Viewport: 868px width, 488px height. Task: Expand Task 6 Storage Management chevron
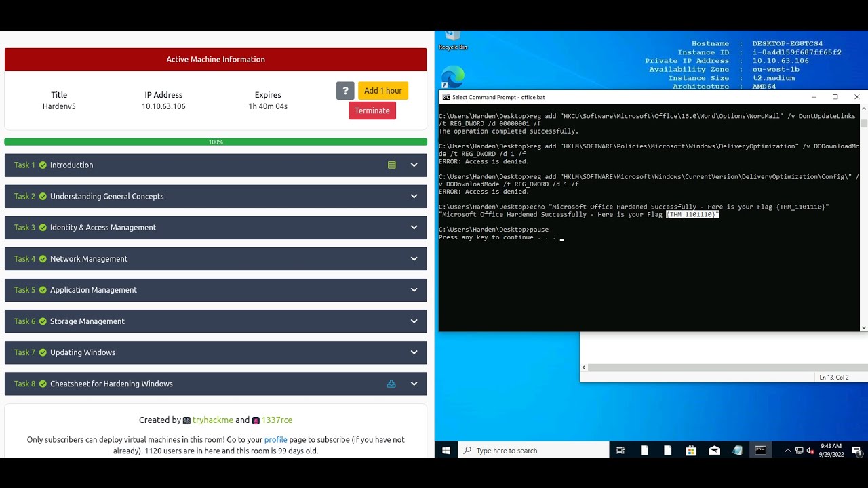coord(414,321)
